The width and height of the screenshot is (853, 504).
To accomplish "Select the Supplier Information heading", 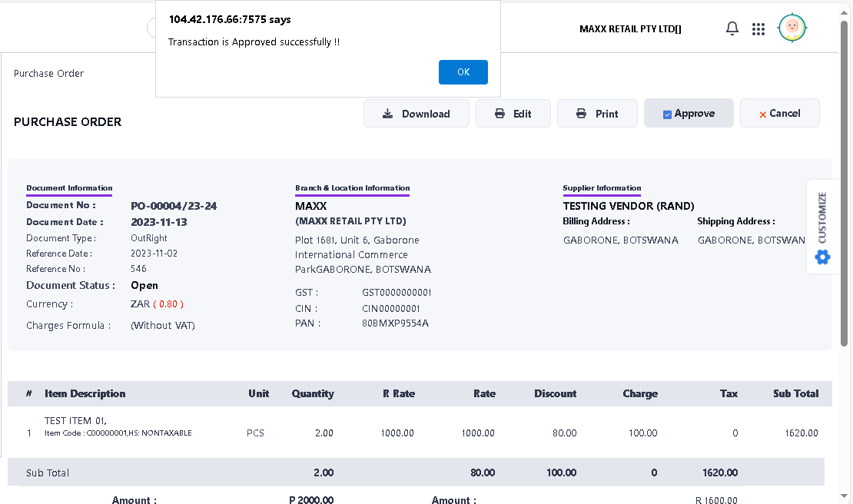I will point(602,188).
